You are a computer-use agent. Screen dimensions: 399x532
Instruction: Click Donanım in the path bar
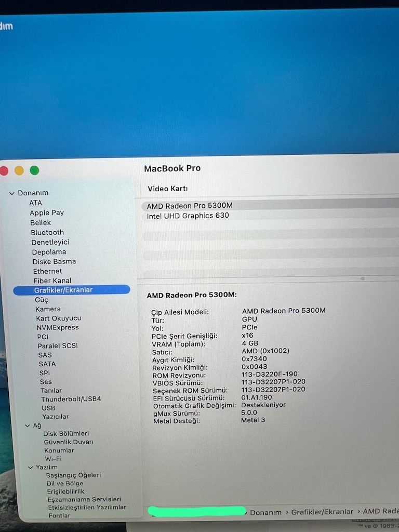(x=265, y=513)
